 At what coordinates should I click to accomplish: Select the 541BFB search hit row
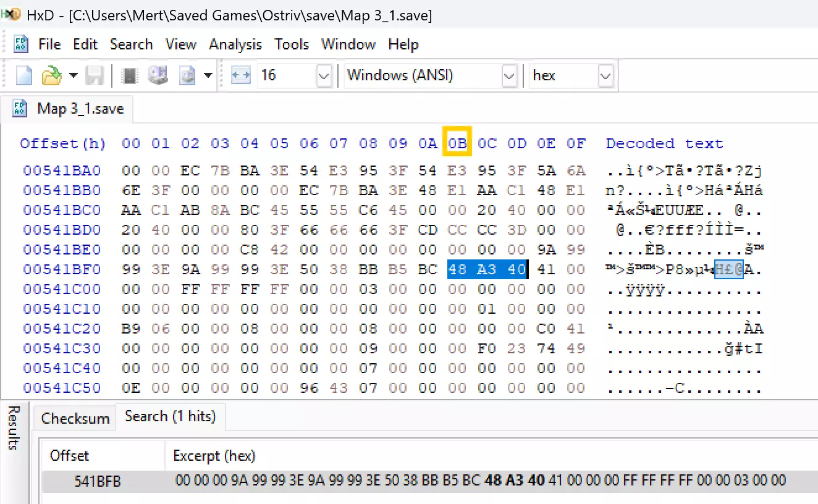430,481
